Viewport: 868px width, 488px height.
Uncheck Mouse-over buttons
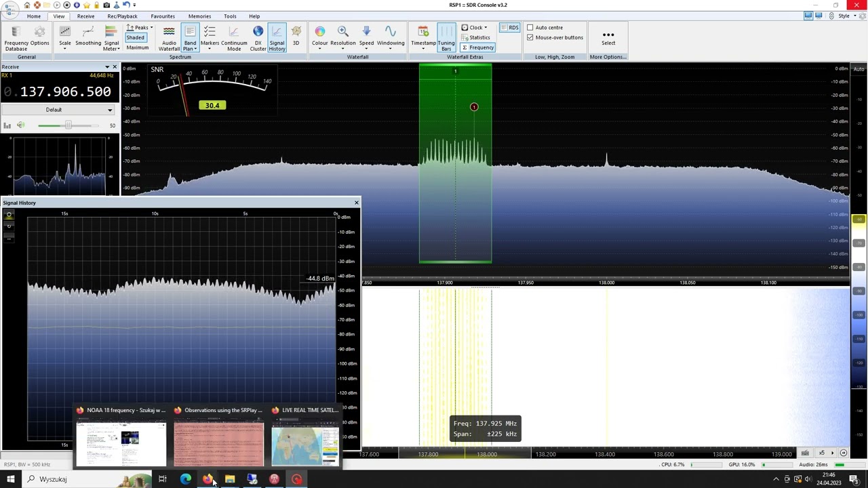(x=530, y=37)
